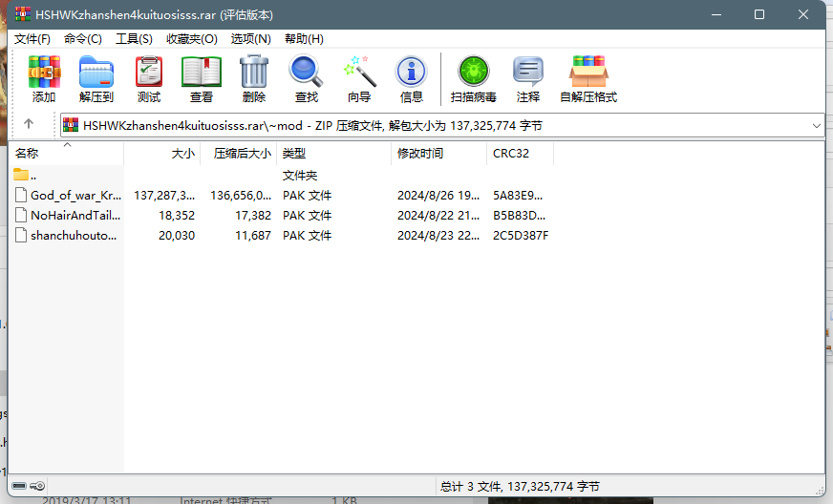Click date 2024/8/23 22...
The height and width of the screenshot is (504, 833).
438,236
